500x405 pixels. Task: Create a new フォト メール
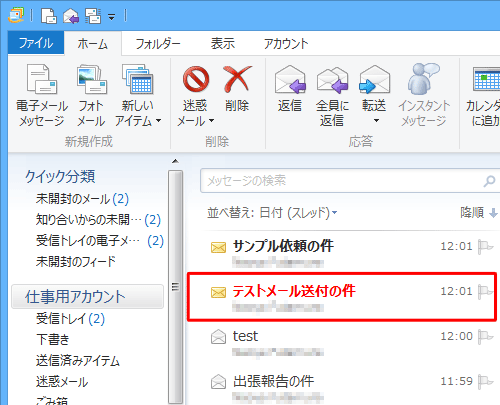[x=91, y=96]
